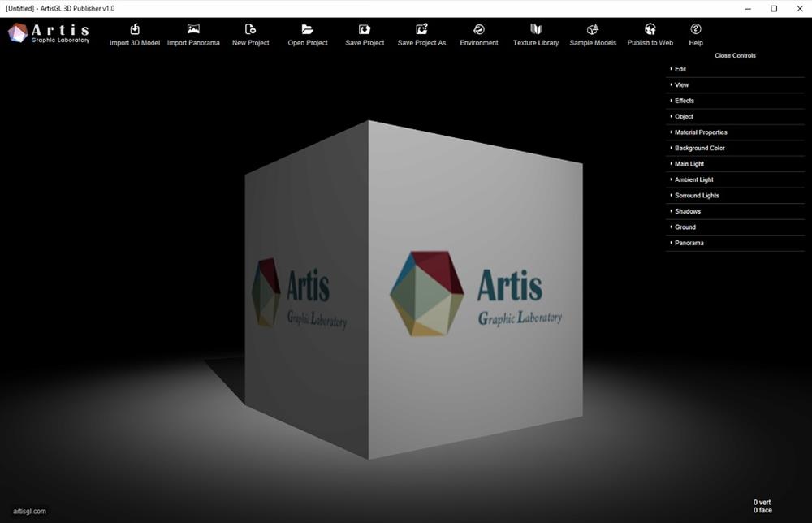812x523 pixels.
Task: Click the Artis Graphic Laboratory logo
Action: pyautogui.click(x=49, y=33)
